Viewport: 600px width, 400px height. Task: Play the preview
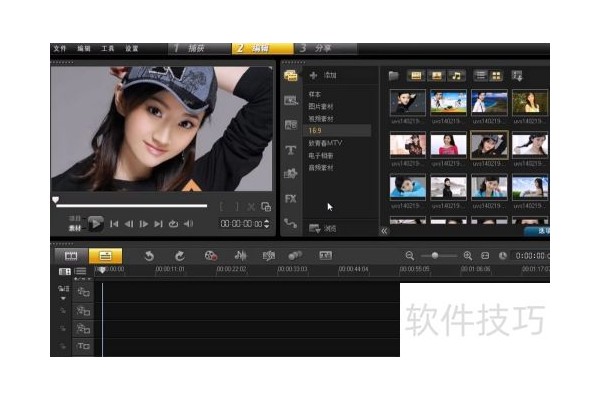[95, 224]
